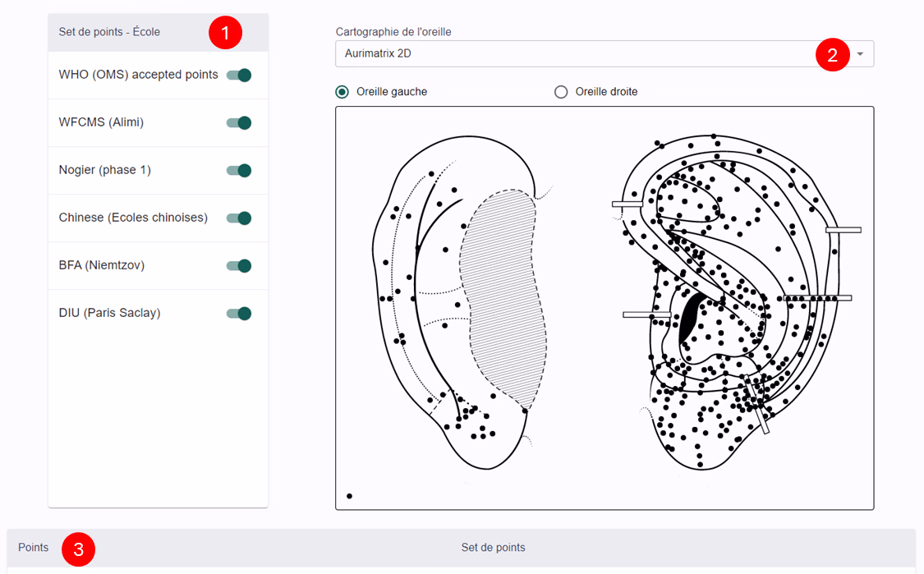The width and height of the screenshot is (924, 574).
Task: Click the isolated point at the map's bottom-left corner
Action: [x=349, y=496]
